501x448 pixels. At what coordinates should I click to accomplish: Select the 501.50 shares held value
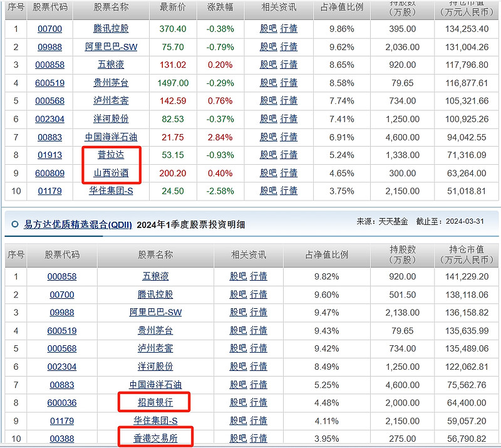tap(403, 294)
